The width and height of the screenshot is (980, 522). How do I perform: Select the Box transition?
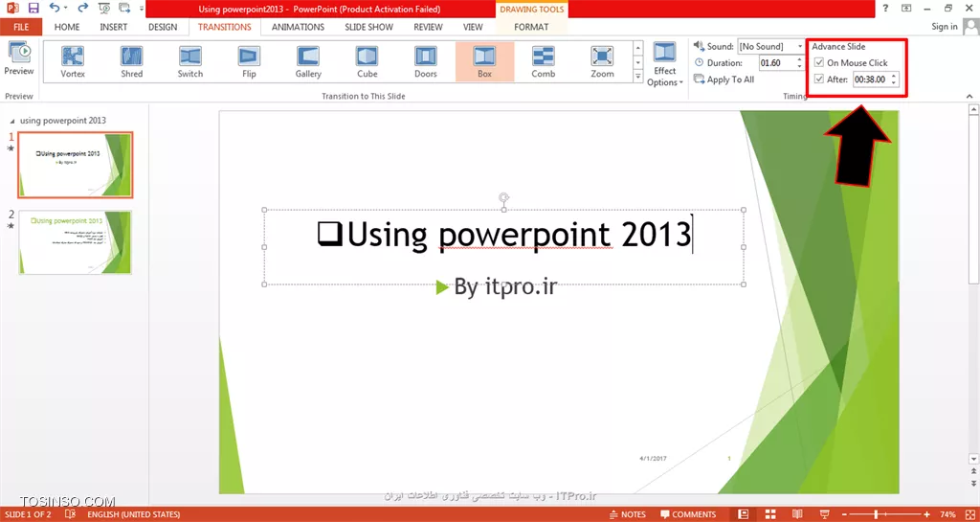pyautogui.click(x=484, y=62)
